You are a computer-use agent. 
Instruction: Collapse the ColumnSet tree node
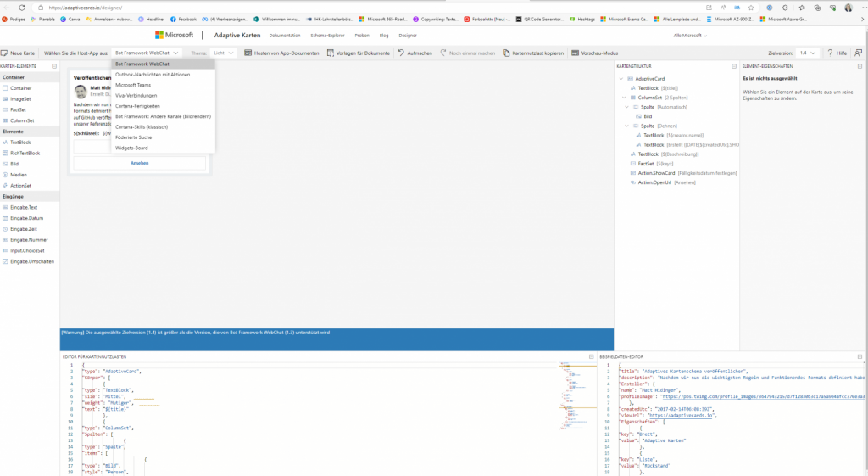624,98
